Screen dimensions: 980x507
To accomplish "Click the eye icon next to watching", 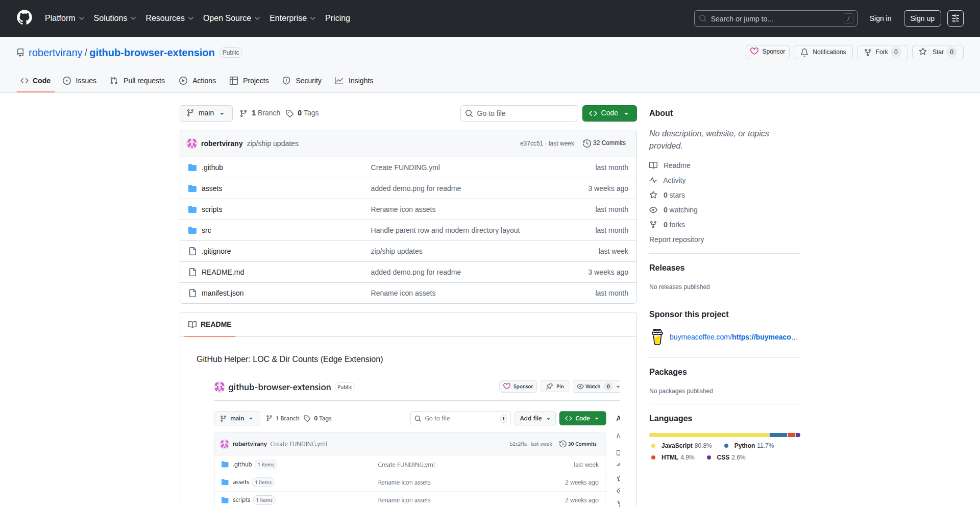I will click(x=654, y=210).
